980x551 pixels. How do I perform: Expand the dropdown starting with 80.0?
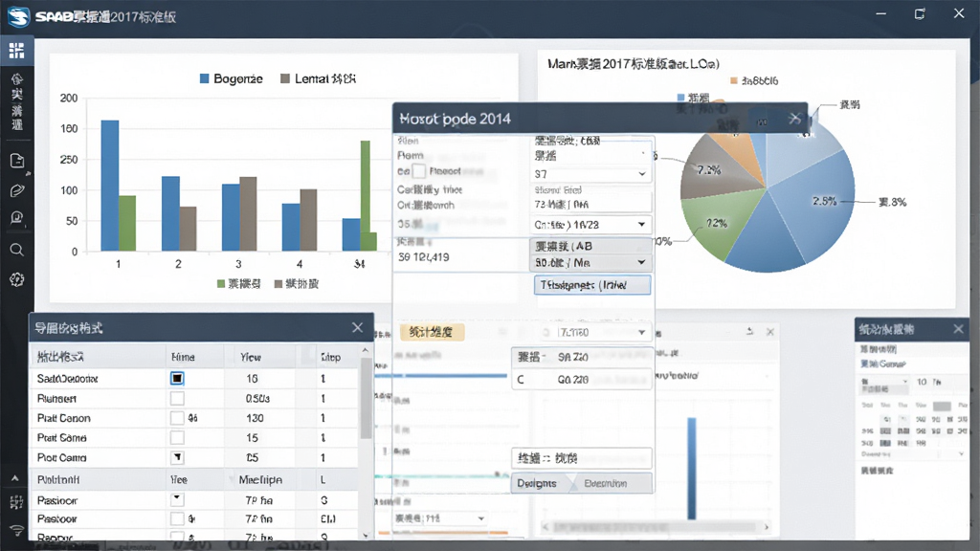[590, 262]
